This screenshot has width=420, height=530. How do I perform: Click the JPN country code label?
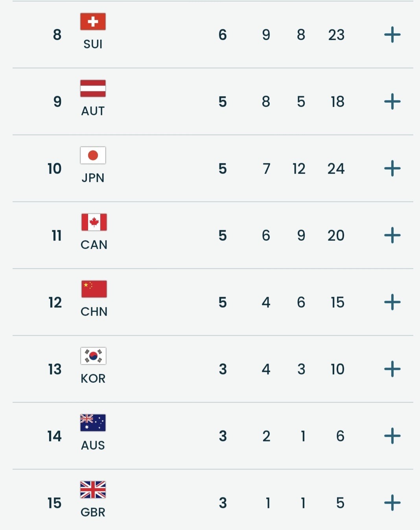coord(93,178)
